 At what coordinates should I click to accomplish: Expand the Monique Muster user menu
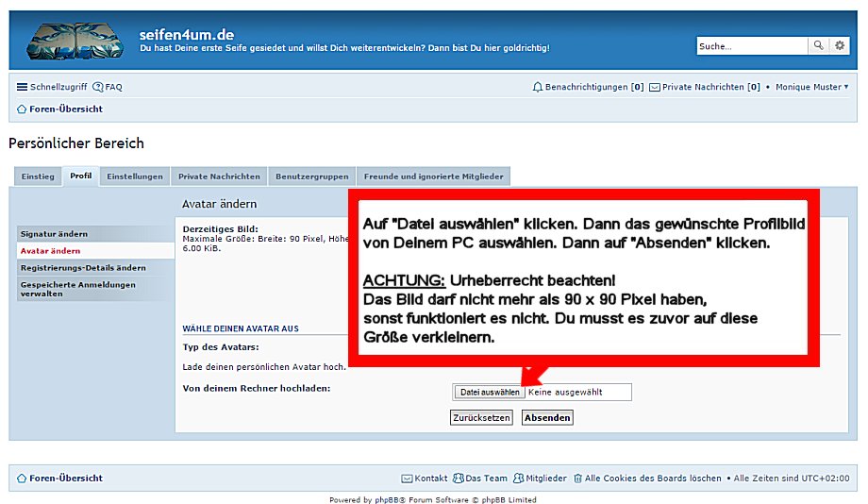point(811,87)
